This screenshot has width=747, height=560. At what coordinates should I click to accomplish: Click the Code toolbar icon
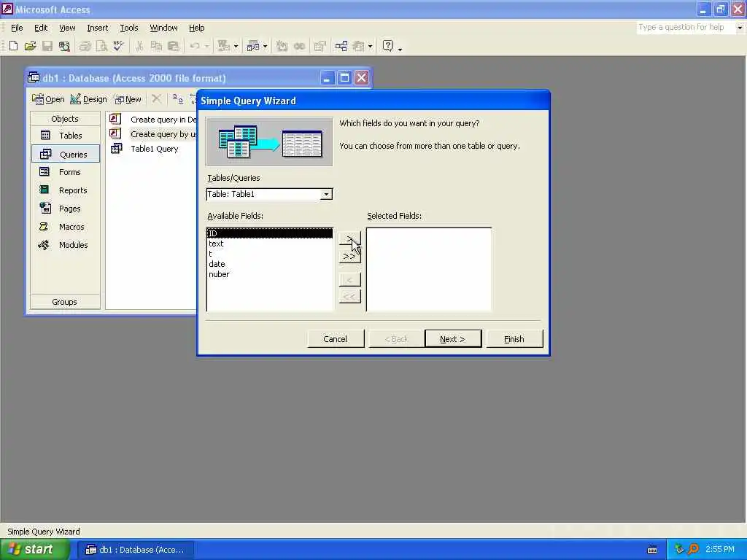(x=282, y=46)
